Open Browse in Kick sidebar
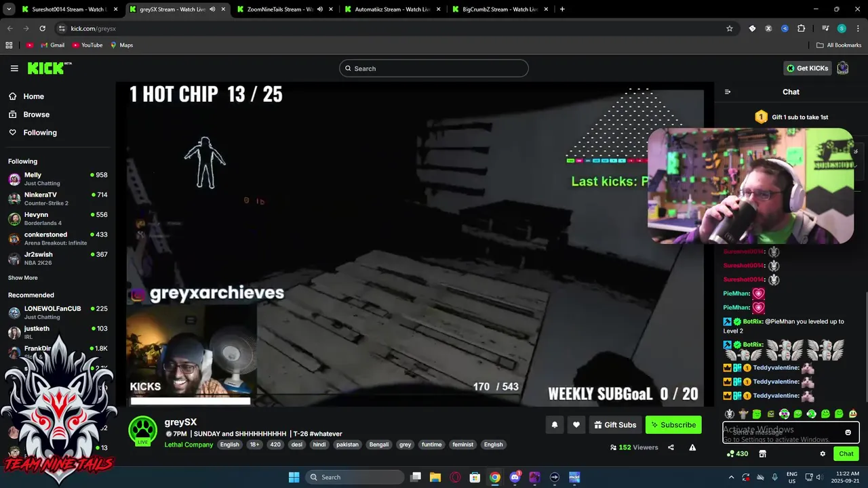 pos(36,115)
